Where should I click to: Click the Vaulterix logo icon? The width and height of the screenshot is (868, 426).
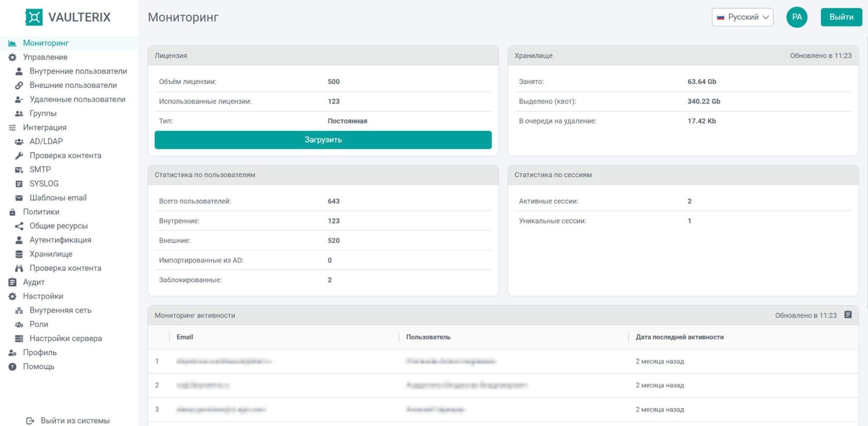pyautogui.click(x=34, y=17)
